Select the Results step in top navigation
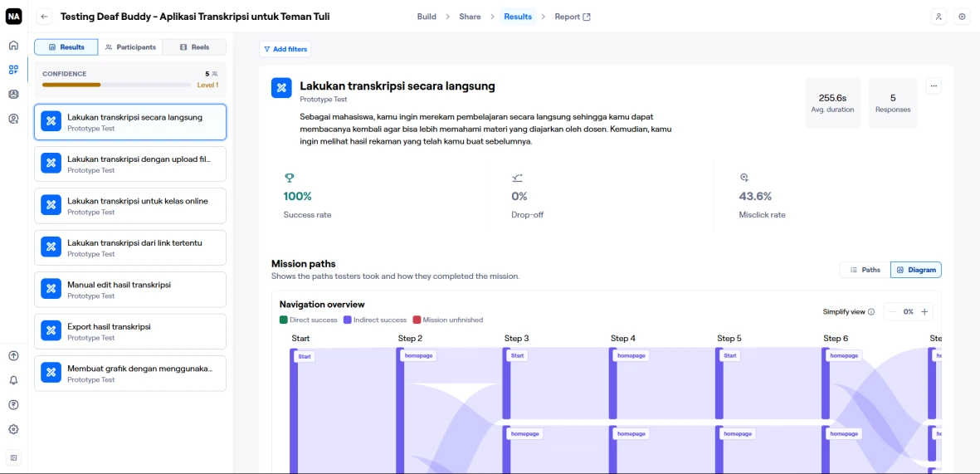Image resolution: width=980 pixels, height=474 pixels. tap(518, 17)
